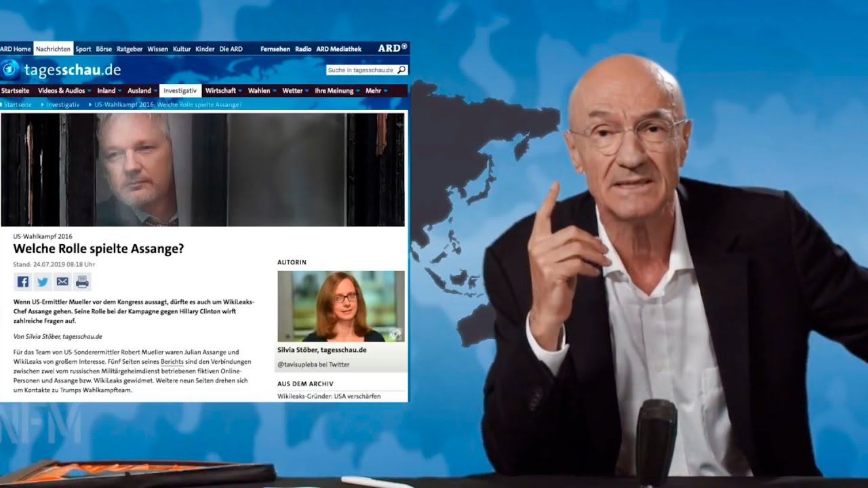Image resolution: width=868 pixels, height=488 pixels.
Task: Click Investigativ breadcrumb link
Action: (x=63, y=105)
